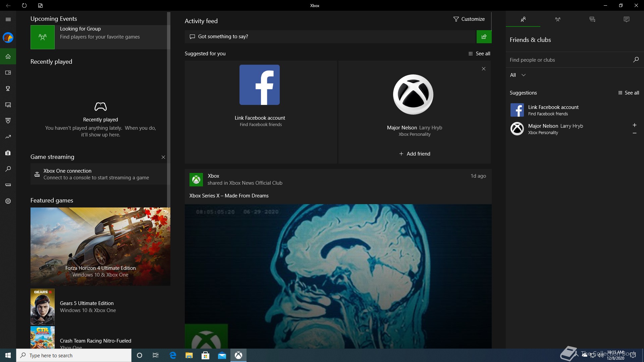Select Link Facebook account in Suggestions list
The image size is (644, 362).
(x=574, y=110)
